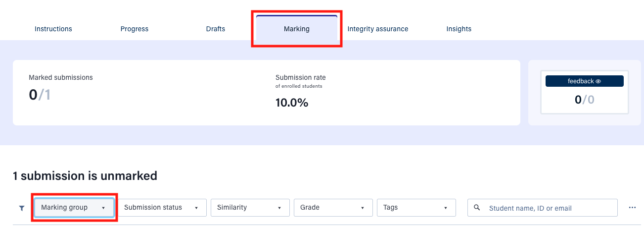644x228 pixels.
Task: Switch to the Instructions tab
Action: [x=53, y=29]
